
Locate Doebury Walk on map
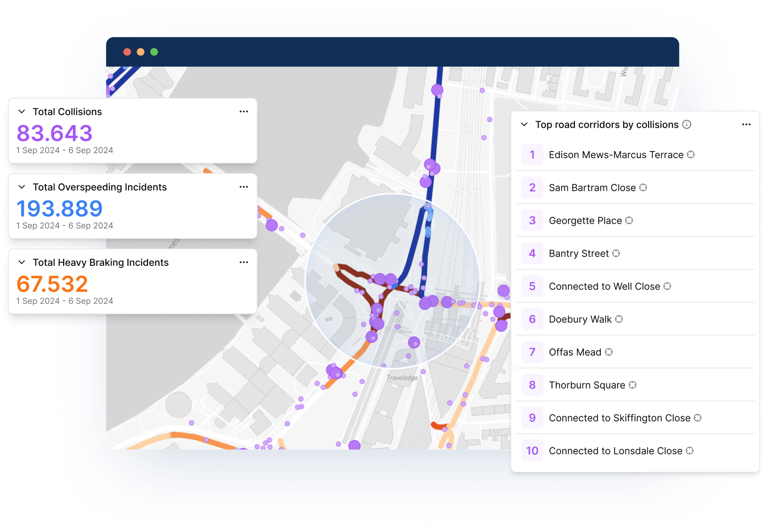coord(619,319)
